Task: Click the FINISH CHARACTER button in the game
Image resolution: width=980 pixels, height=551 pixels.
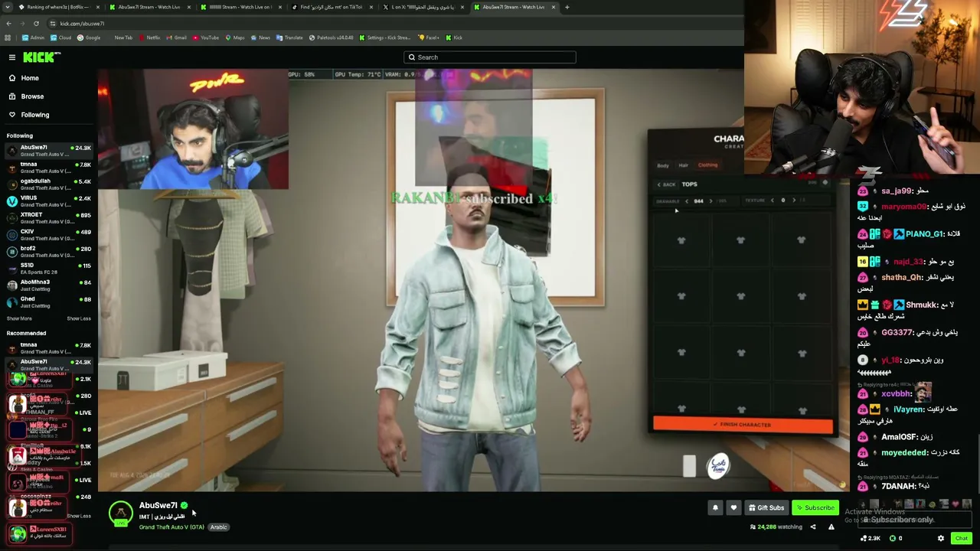Action: (x=743, y=425)
